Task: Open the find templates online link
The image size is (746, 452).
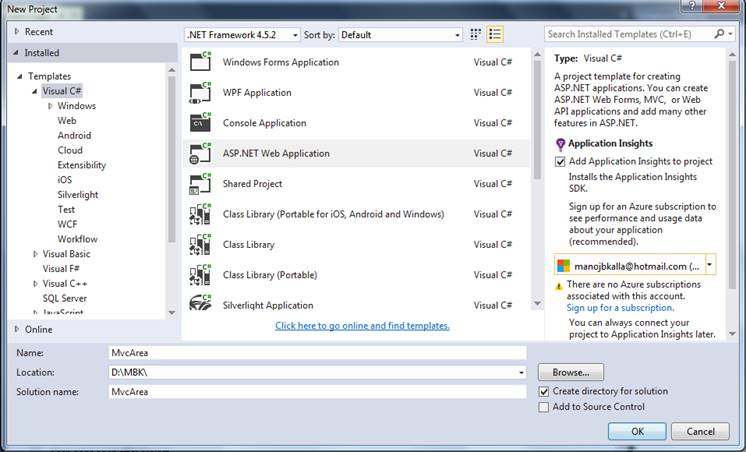Action: point(362,326)
